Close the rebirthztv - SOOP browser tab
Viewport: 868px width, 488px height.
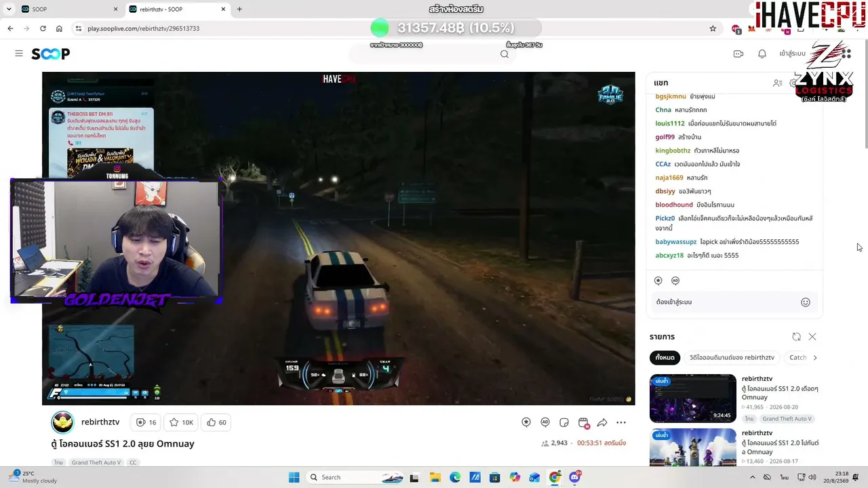click(223, 9)
